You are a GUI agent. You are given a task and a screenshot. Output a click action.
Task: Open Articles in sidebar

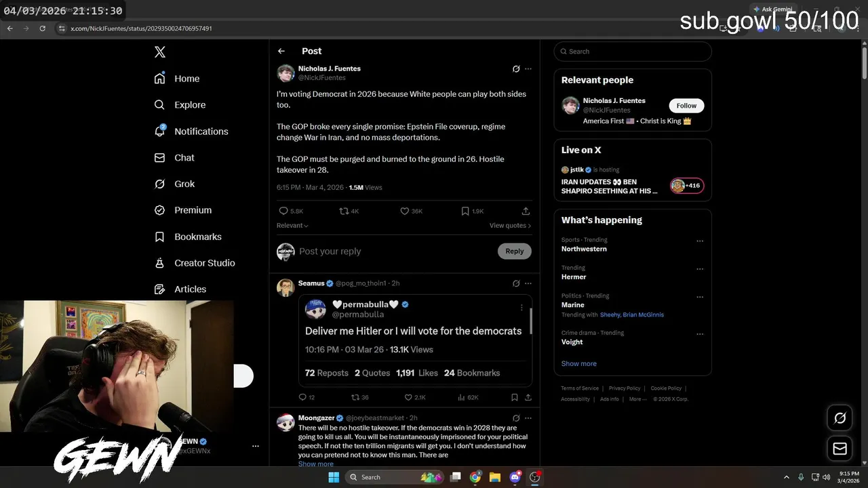click(x=180, y=289)
